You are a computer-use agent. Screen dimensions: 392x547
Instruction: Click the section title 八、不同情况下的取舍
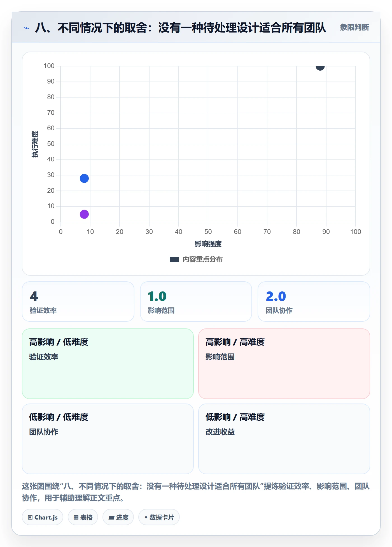(x=181, y=28)
